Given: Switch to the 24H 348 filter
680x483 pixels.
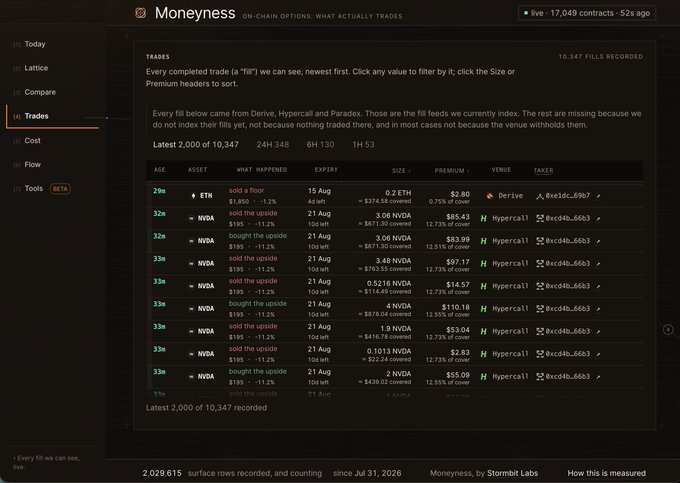Looking at the screenshot, I should pos(273,145).
